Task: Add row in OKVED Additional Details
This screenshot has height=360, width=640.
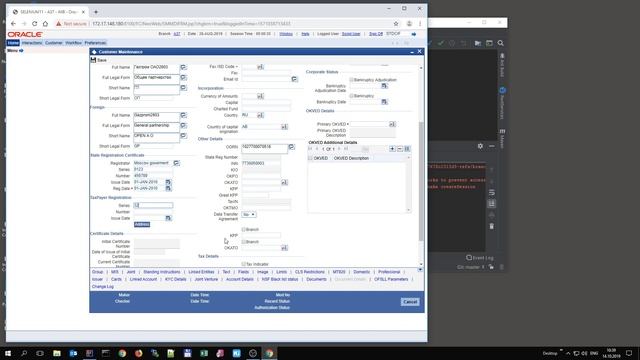Action: pos(392,149)
